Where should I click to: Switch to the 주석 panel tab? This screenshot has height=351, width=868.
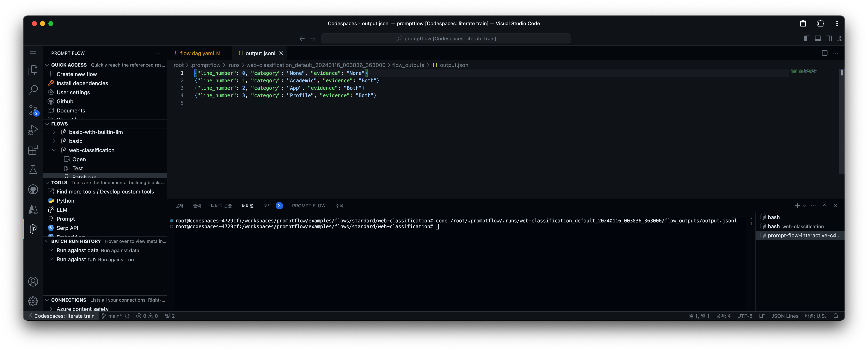[x=339, y=205]
